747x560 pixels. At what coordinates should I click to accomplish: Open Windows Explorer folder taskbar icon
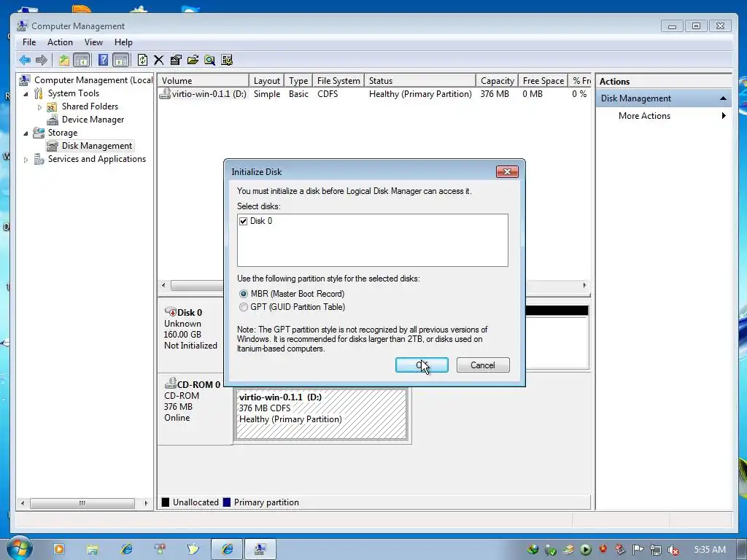pyautogui.click(x=93, y=550)
